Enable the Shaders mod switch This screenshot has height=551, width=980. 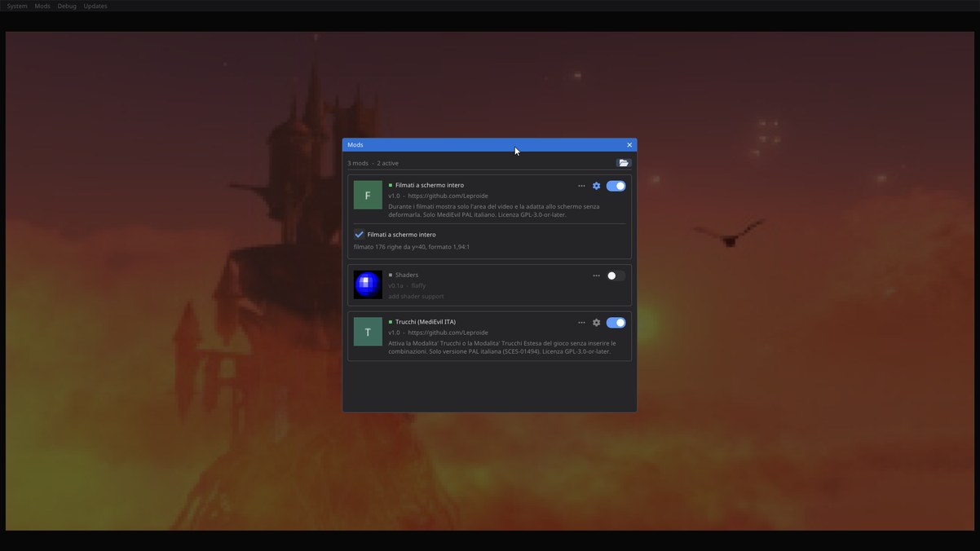point(616,275)
